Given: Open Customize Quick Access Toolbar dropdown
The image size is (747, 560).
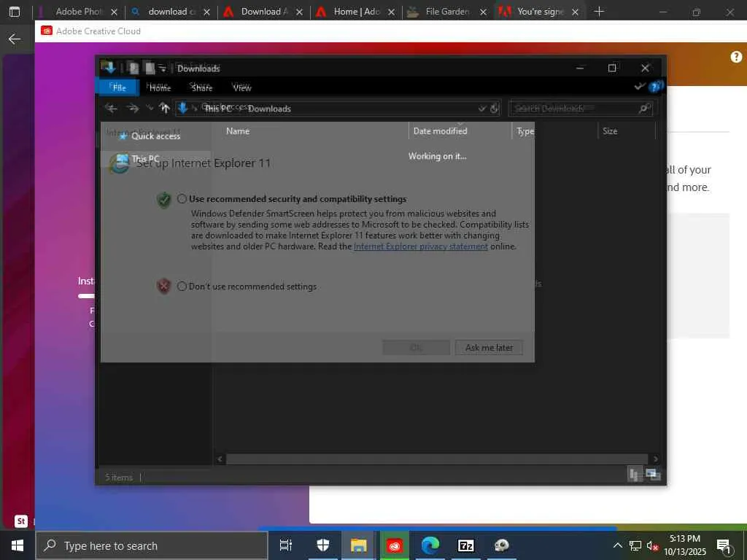Looking at the screenshot, I should click(163, 69).
